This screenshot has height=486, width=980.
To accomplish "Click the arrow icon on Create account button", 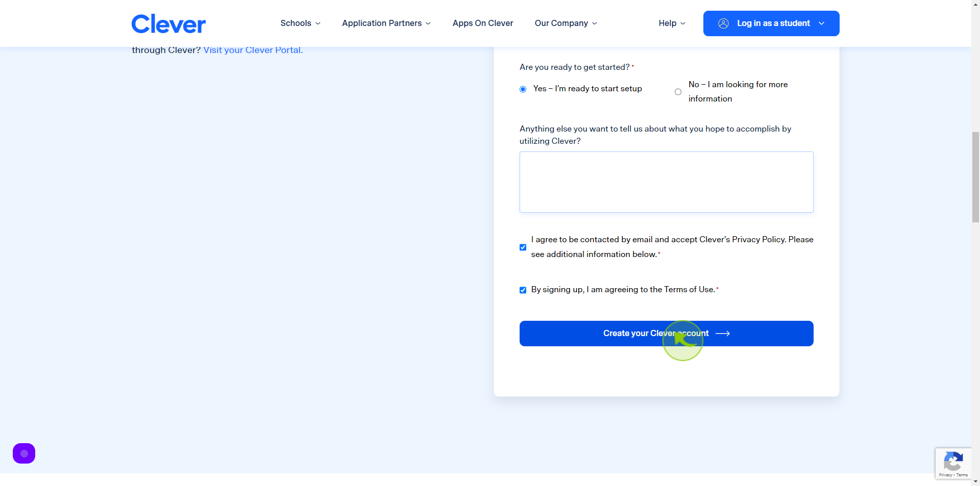I will 723,334.
